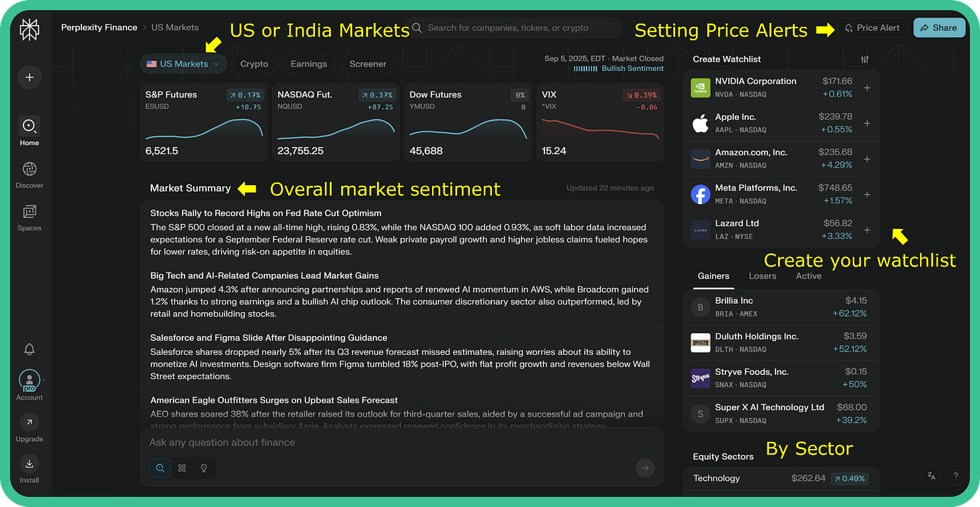Add Meta Platforms, Inc. to watchlist
This screenshot has height=507, width=980.
point(867,195)
